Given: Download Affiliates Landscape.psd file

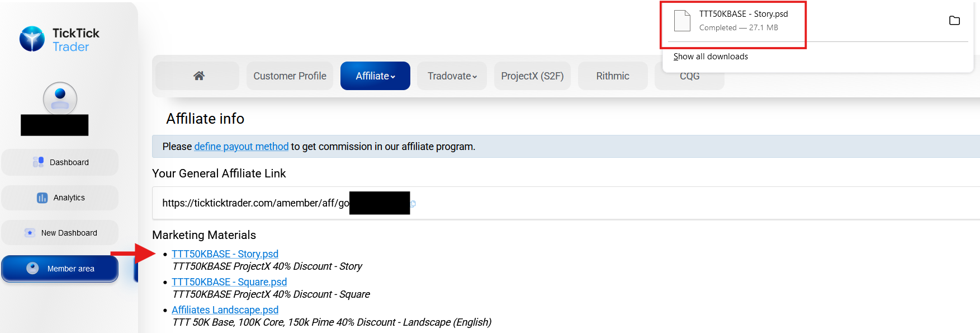Looking at the screenshot, I should coord(225,310).
